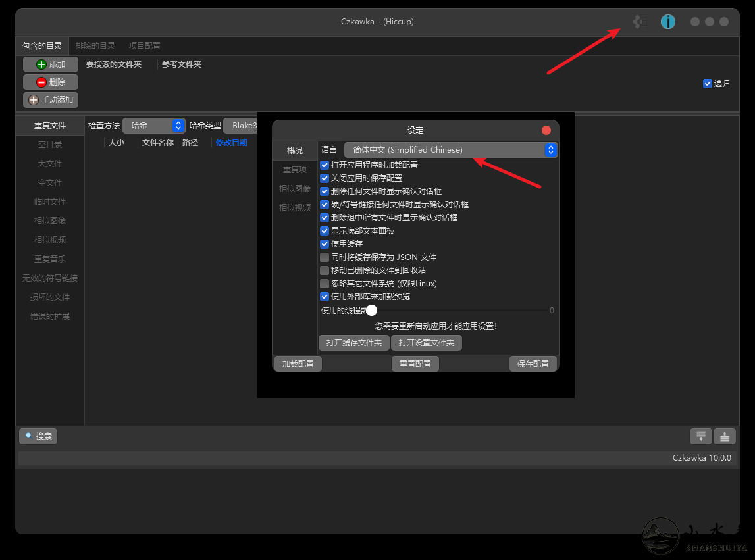The width and height of the screenshot is (755, 560).
Task: Select 重复音乐 in the left sidebar
Action: coord(49,259)
